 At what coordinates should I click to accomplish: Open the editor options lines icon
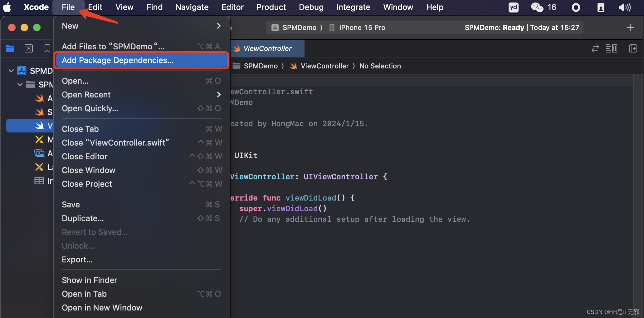pyautogui.click(x=611, y=48)
